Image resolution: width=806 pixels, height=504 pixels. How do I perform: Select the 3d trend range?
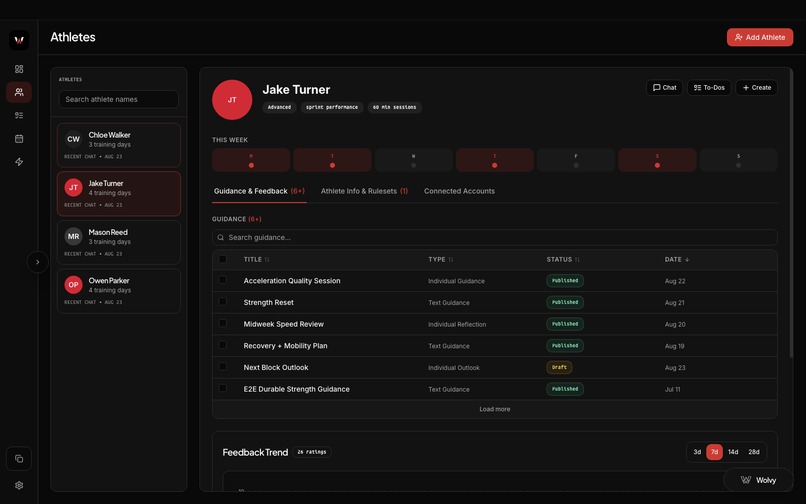tap(697, 452)
